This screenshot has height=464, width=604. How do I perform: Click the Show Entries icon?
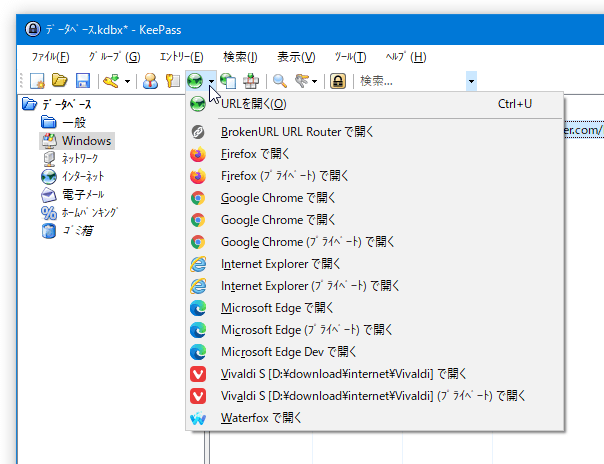(x=301, y=81)
